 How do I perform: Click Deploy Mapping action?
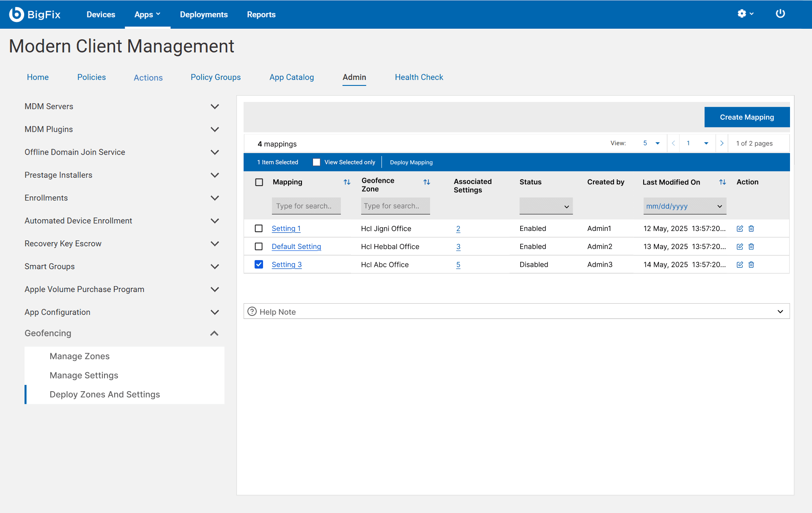[x=411, y=162]
